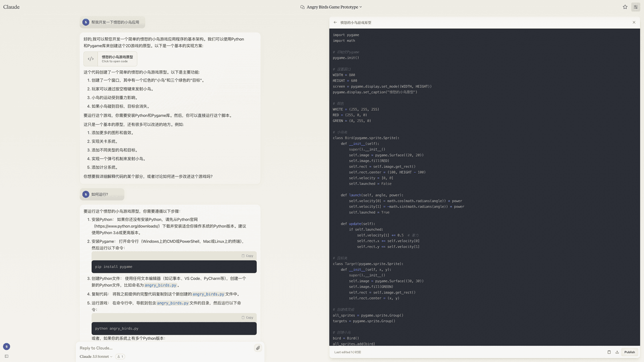The height and width of the screenshot is (362, 644).
Task: Click the artifact title 愤怒的小鸟游戏原型 in panel header
Action: coord(356,22)
